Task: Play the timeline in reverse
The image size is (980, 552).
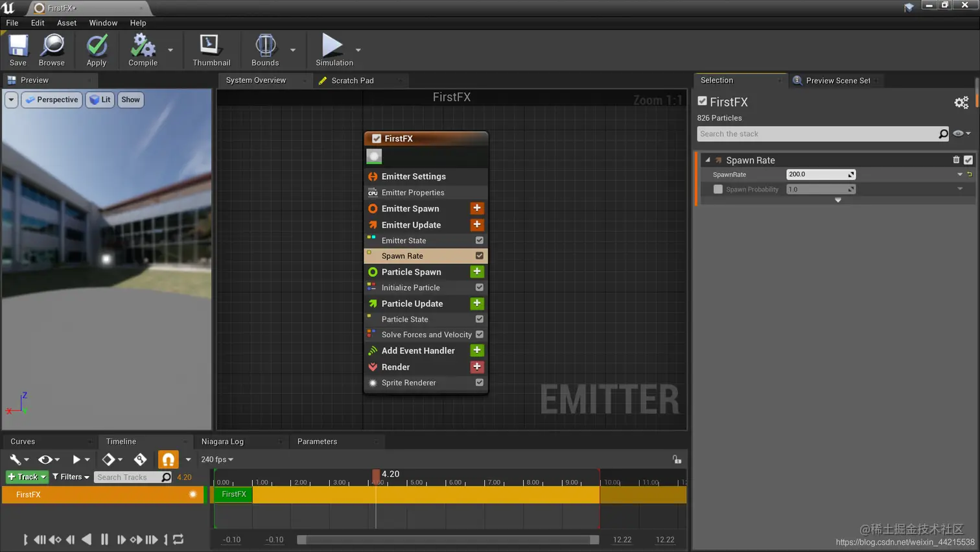Action: click(87, 540)
